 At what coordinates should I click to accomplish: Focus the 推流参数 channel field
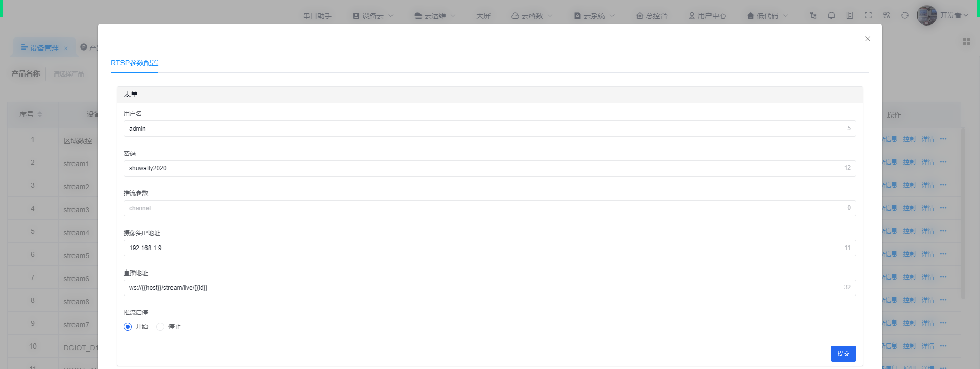(x=489, y=208)
